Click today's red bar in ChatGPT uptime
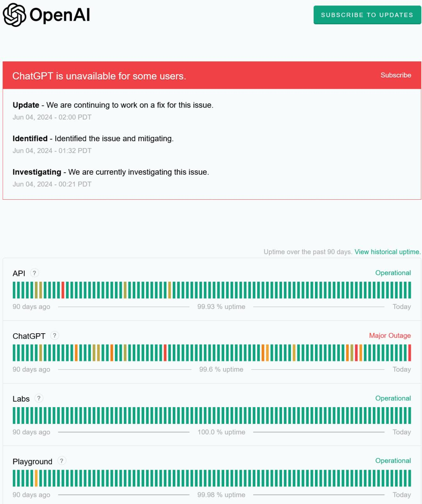 (409, 353)
